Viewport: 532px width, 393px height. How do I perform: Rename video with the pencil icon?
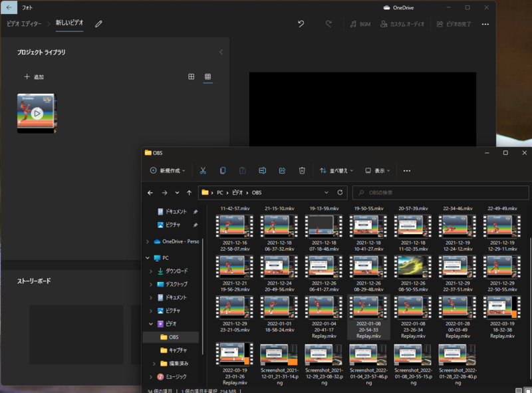tap(98, 24)
